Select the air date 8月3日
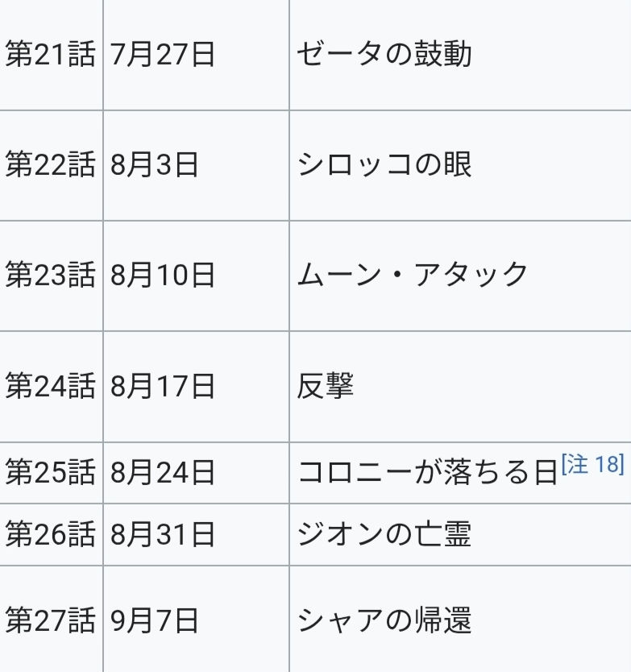Viewport: 631px width, 672px height. (155, 165)
